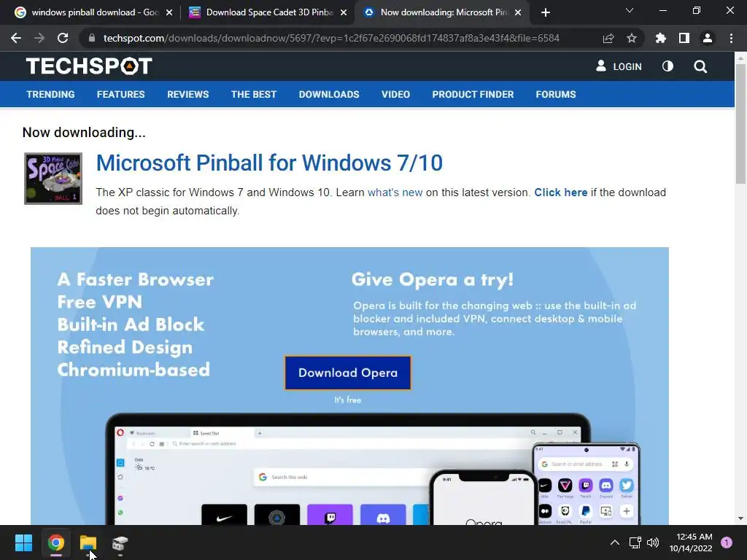Open the Chrome extensions puzzle icon
This screenshot has width=747, height=560.
[661, 38]
